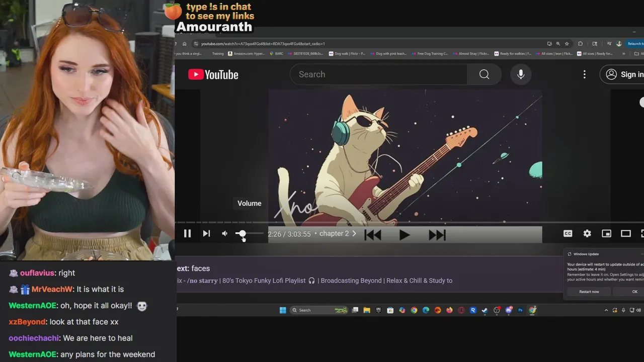Mute the YouTube player volume
644x362 pixels.
pos(225,233)
